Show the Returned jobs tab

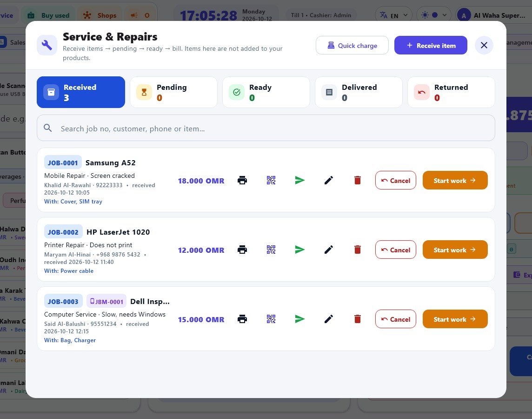[x=451, y=92]
